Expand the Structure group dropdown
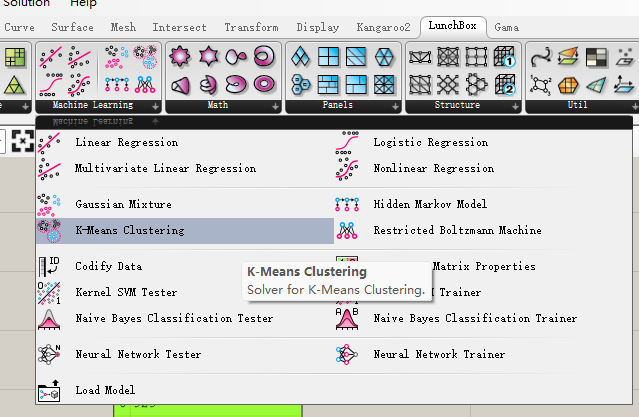Viewport: 639px width, 417px height. 516,106
